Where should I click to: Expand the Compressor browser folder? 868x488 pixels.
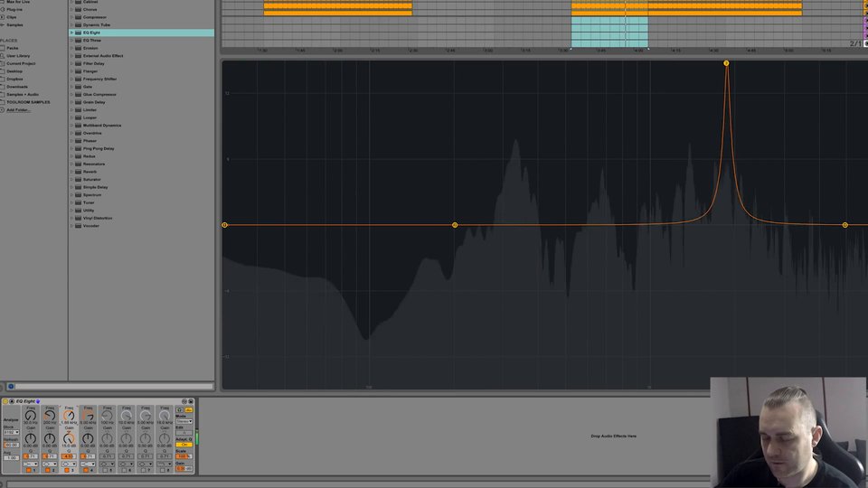[71, 17]
